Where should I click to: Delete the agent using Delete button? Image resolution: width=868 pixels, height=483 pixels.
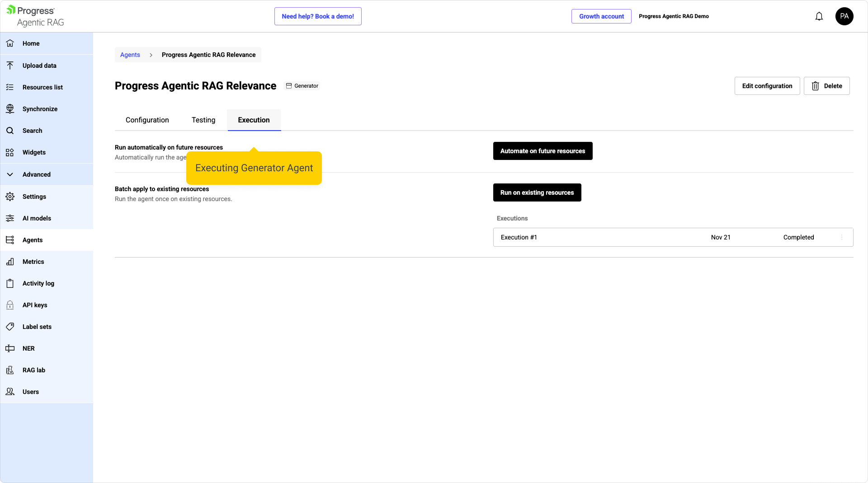tap(826, 86)
